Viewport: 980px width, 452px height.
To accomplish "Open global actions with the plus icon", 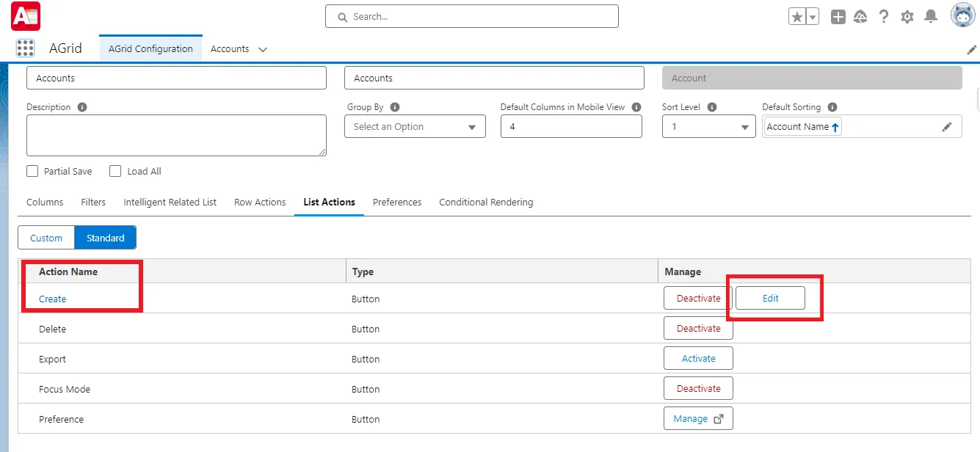I will coord(838,15).
